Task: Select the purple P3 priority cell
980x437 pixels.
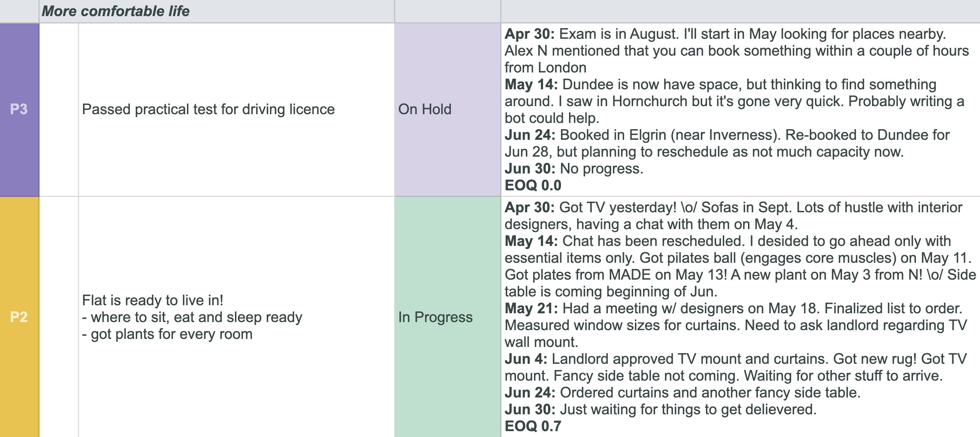Action: point(19,109)
